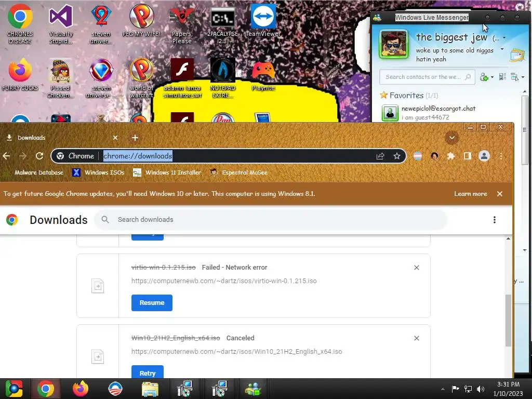Open File Explorer from taskbar
Viewport: 532px width, 399px height.
pyautogui.click(x=150, y=389)
